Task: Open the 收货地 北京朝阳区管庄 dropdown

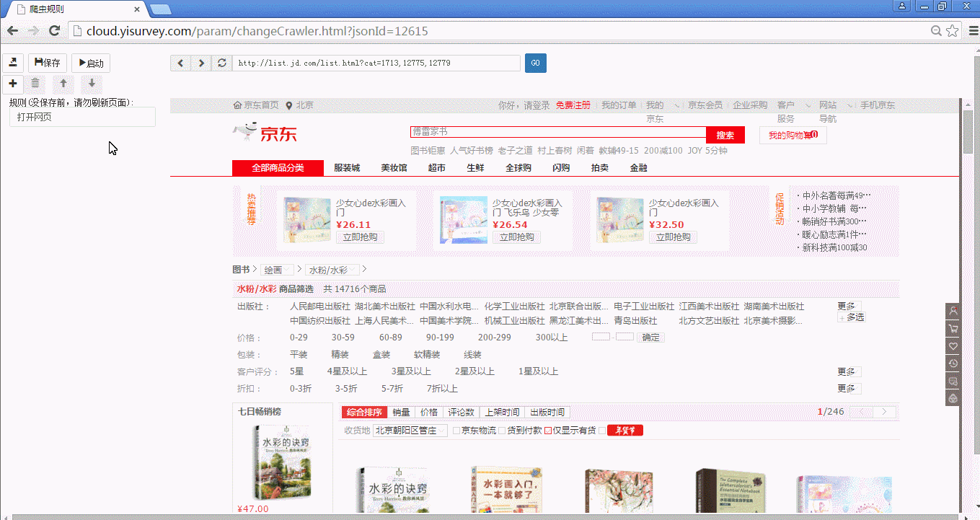Action: point(410,431)
